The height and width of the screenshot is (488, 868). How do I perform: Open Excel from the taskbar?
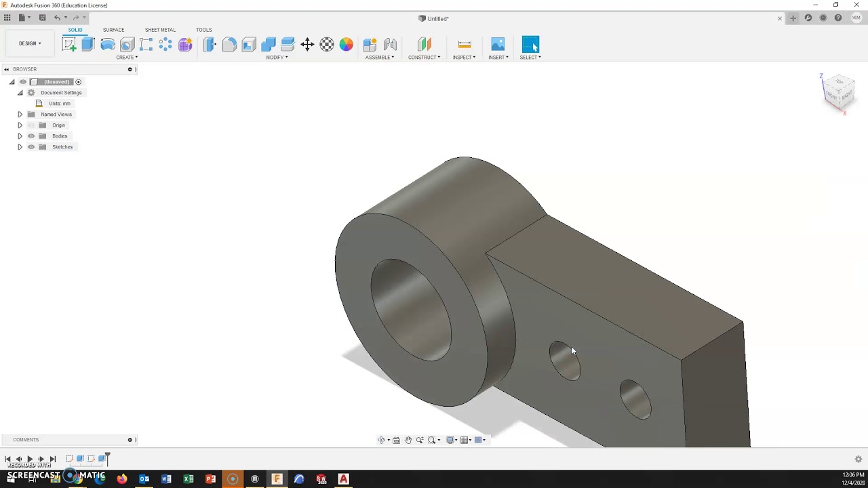pyautogui.click(x=189, y=479)
